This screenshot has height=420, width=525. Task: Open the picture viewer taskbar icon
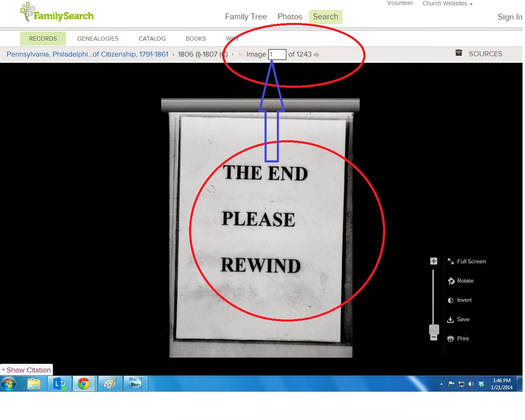click(x=135, y=384)
